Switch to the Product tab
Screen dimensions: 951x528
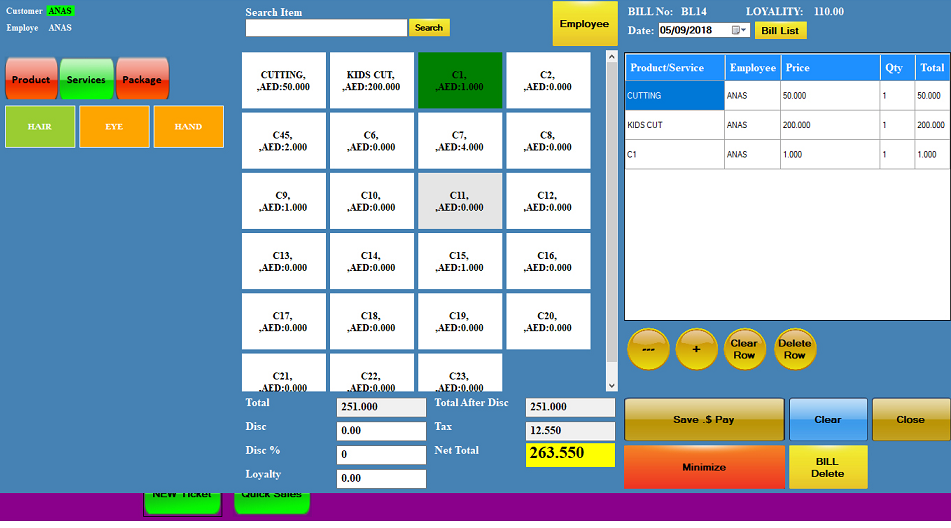31,79
